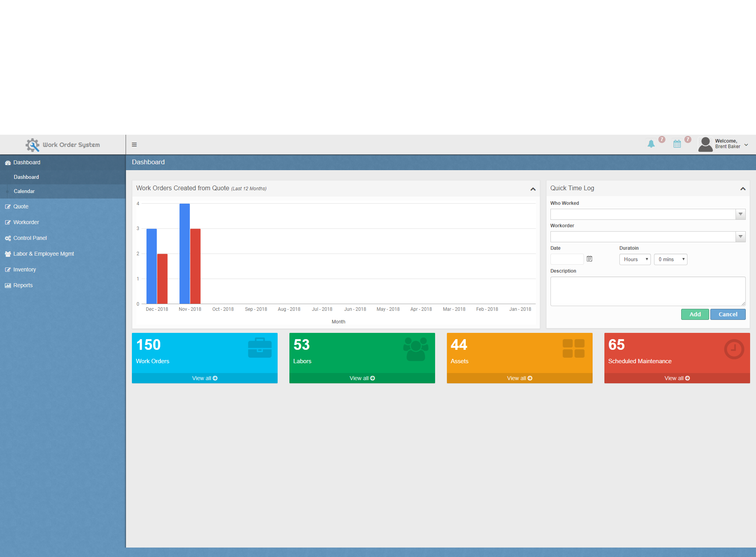Viewport: 756px width, 557px height.
Task: Click the Control Panel icon in sidebar
Action: pyautogui.click(x=8, y=238)
